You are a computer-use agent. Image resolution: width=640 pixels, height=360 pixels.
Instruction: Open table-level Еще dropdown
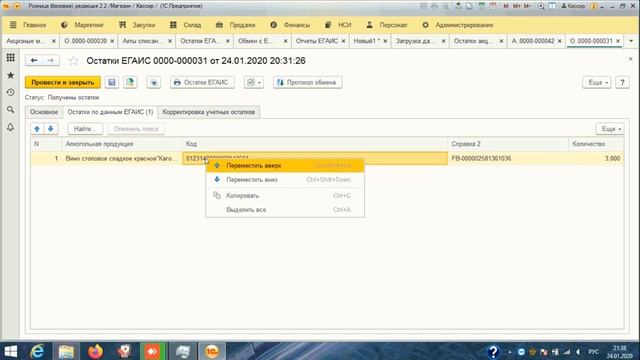(610, 129)
